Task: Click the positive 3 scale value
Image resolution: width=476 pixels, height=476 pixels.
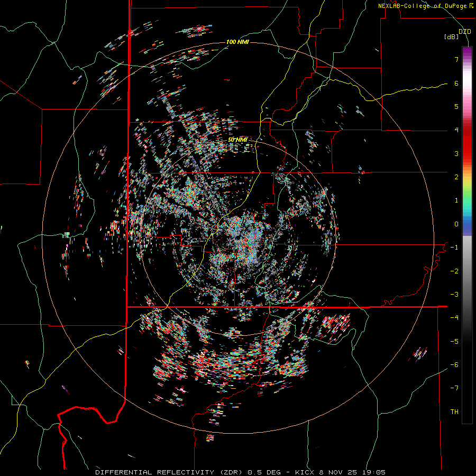Action: coord(456,153)
